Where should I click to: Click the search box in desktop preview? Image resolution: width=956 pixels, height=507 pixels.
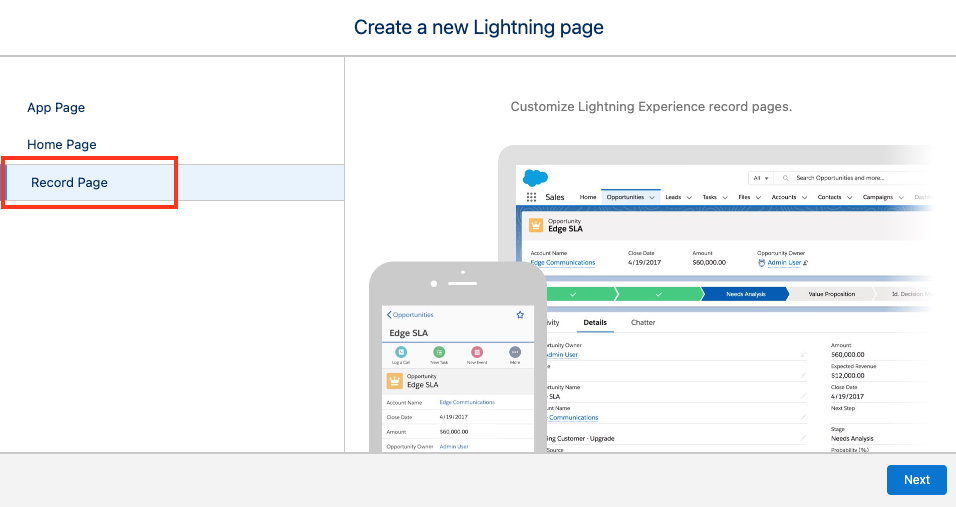pyautogui.click(x=854, y=178)
